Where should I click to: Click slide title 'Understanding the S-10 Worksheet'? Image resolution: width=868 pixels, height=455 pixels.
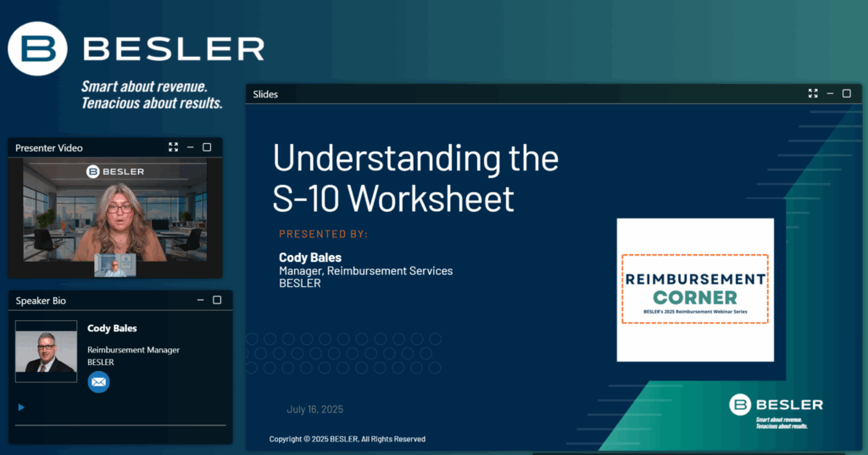(x=415, y=178)
